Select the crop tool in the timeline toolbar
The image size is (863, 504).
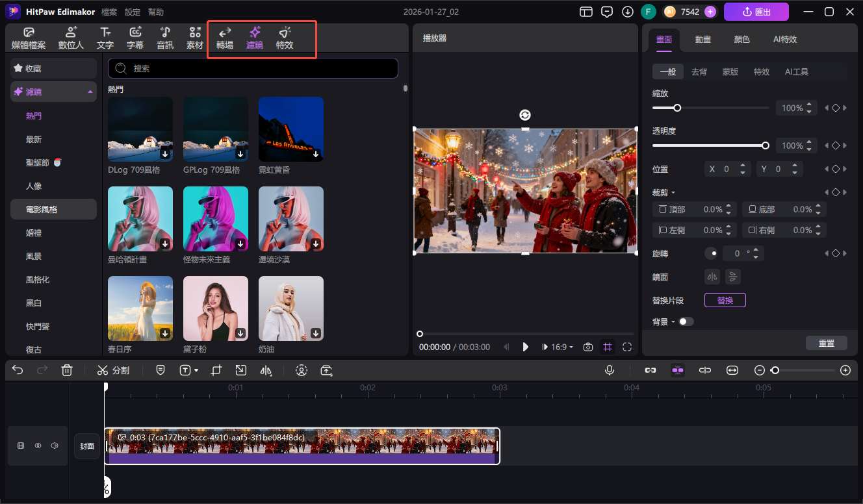tap(216, 370)
